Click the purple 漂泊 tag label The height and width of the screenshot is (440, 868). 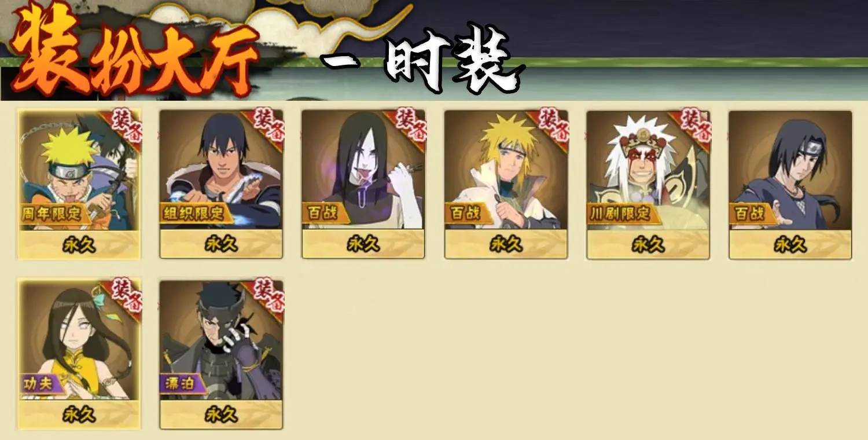pos(182,383)
